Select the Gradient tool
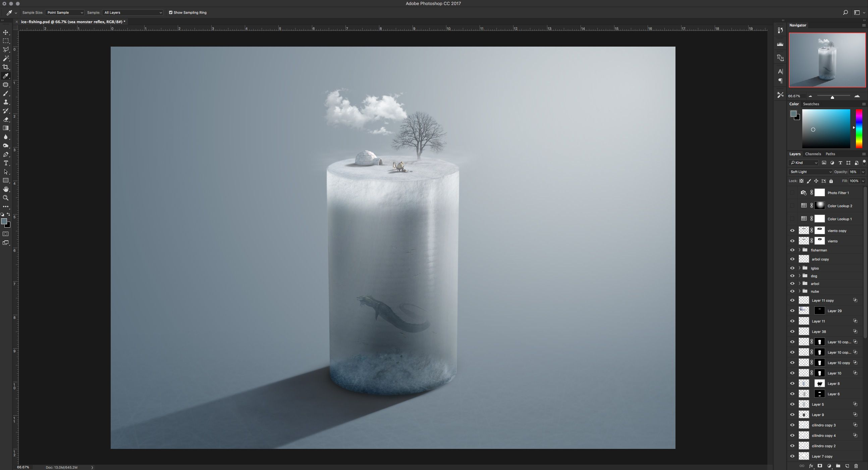Viewport: 868px width, 470px height. (6, 128)
